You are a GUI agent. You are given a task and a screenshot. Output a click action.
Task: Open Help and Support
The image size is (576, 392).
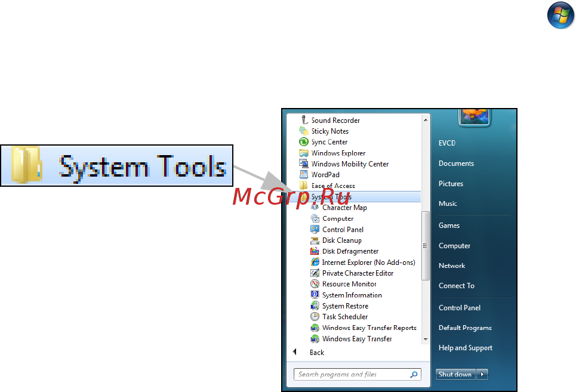coord(466,348)
